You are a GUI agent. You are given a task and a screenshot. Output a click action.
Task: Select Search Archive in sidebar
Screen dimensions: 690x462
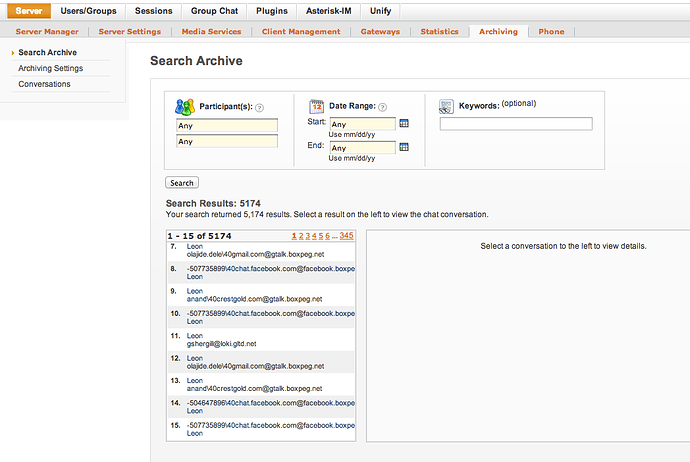point(48,52)
